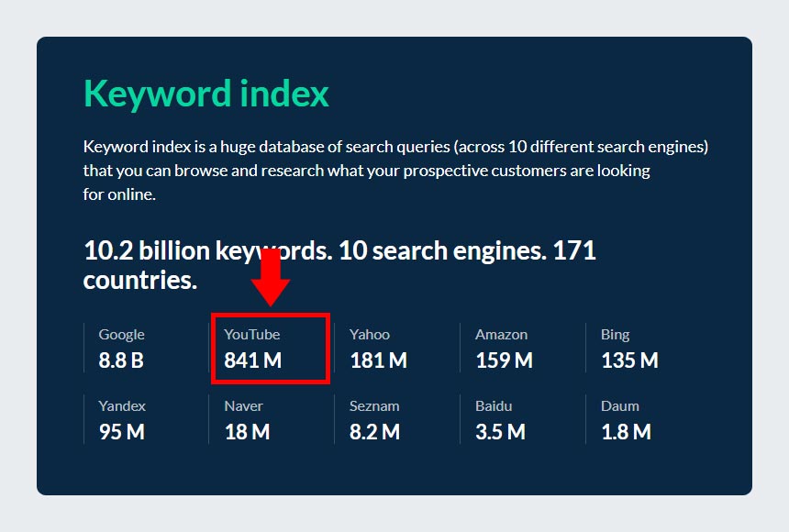The image size is (789, 532).
Task: Select the Seznam label
Action: pos(374,405)
